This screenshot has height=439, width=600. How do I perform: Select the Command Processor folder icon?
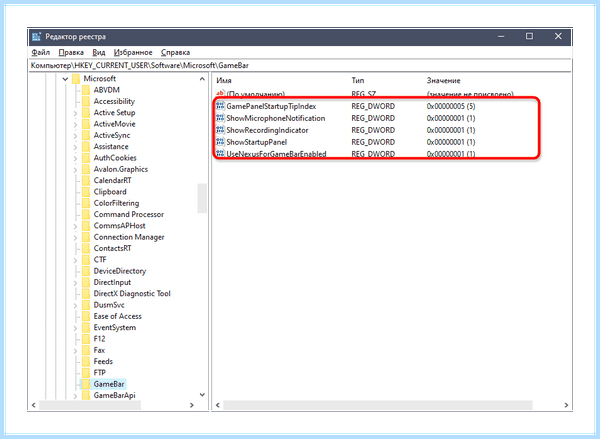[x=86, y=214]
